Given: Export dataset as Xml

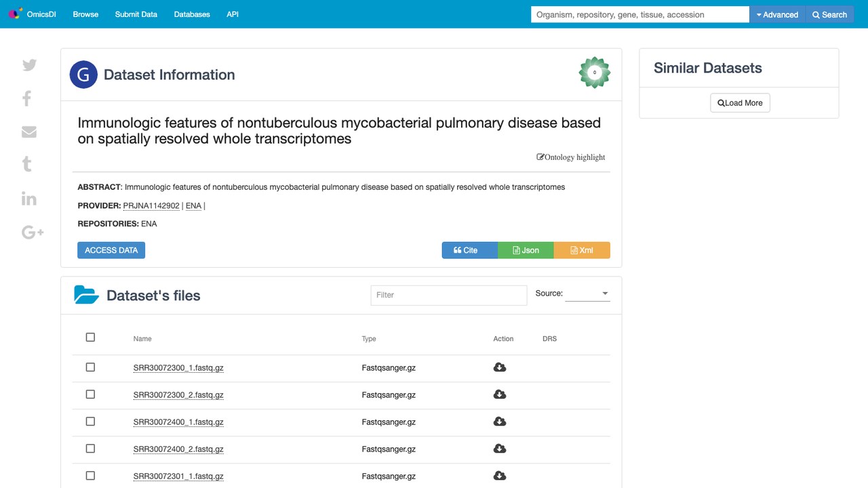Looking at the screenshot, I should click(582, 250).
